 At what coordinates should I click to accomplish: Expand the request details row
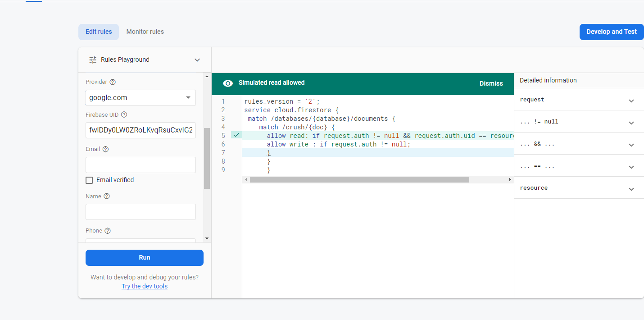(579, 100)
